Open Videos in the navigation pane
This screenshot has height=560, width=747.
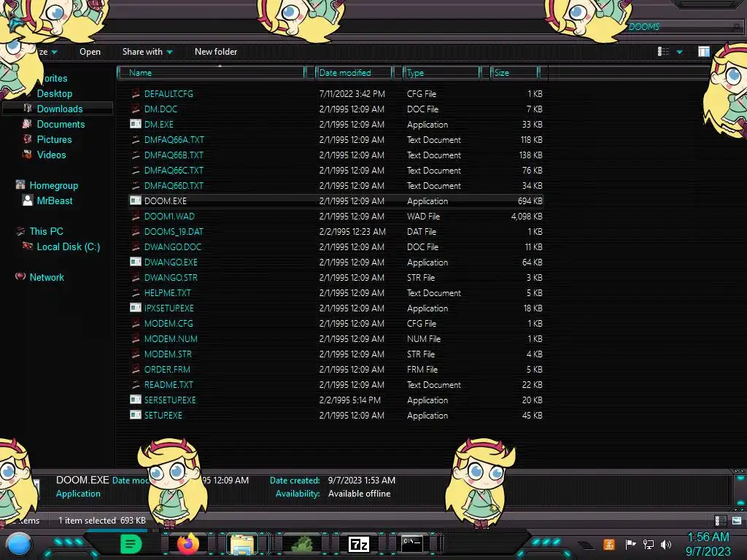click(52, 155)
